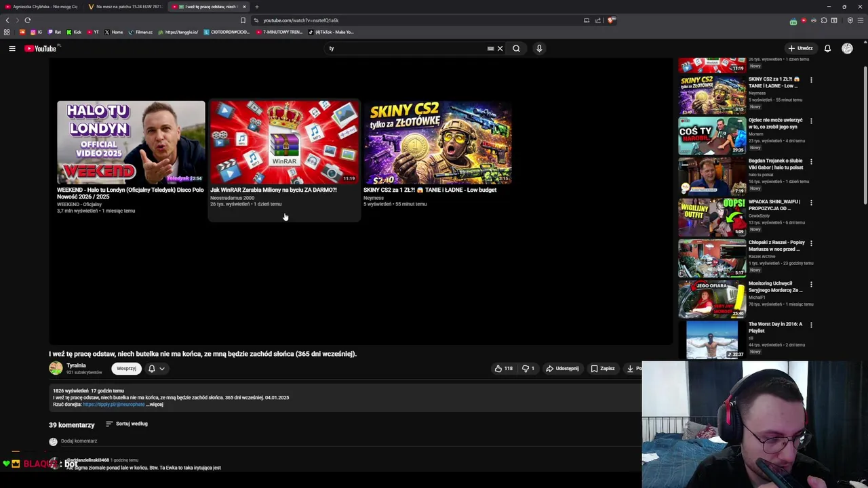Open the browser VPN shield icon
This screenshot has height=488, width=868.
[850, 20]
